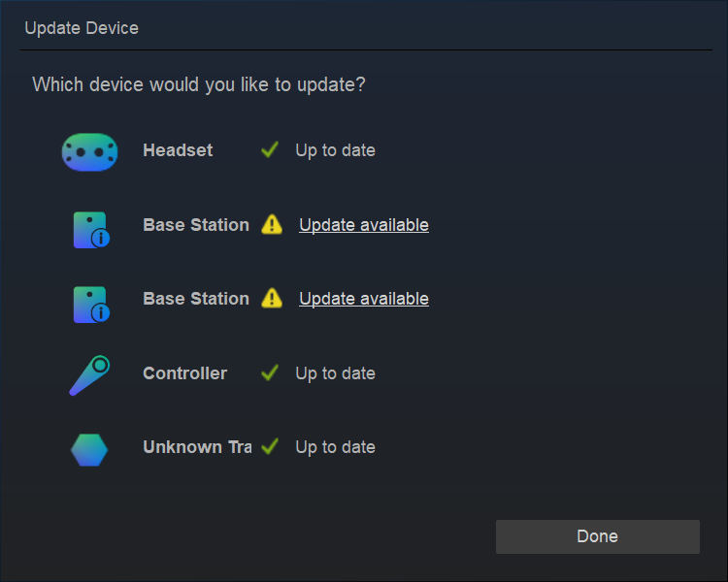Click the warning triangle for second Base Station
This screenshot has height=582, width=728.
(x=272, y=299)
